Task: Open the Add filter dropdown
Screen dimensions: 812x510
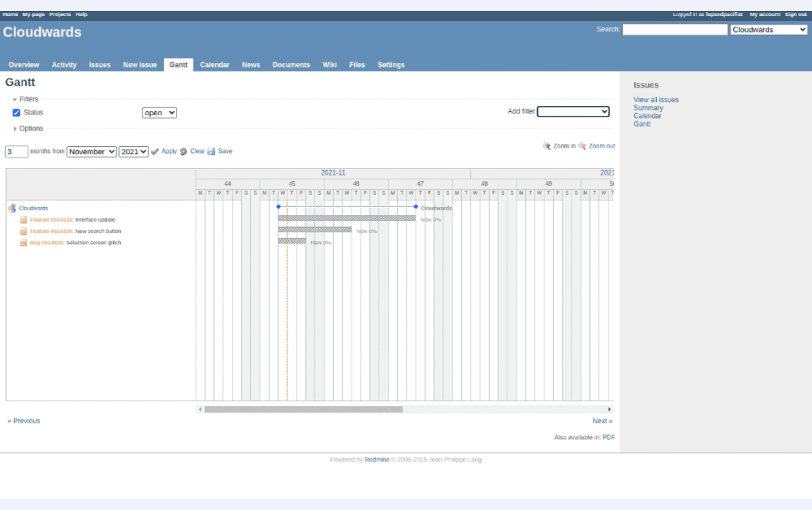Action: [x=573, y=111]
